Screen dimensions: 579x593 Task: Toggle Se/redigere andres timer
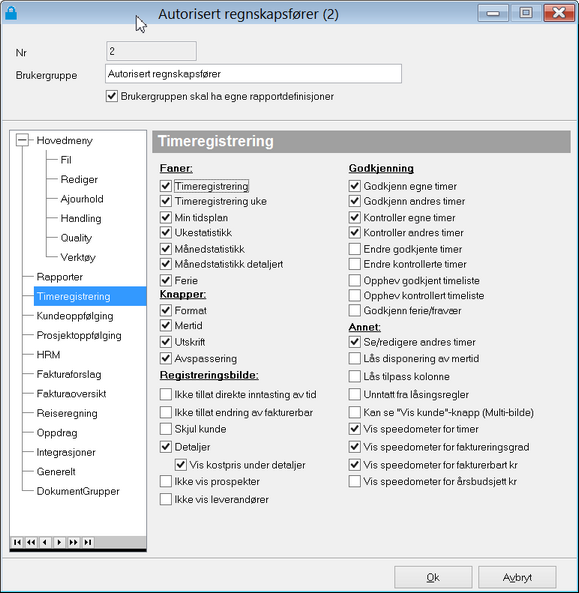coord(354,342)
